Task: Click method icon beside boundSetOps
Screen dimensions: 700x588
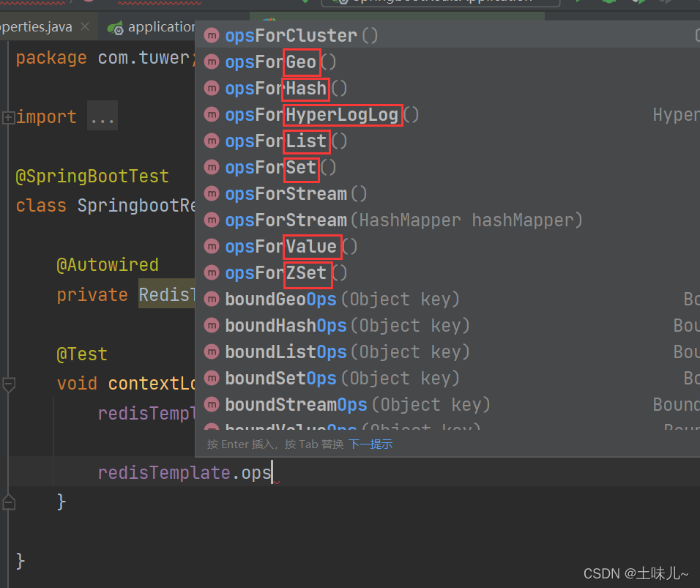Action: (x=212, y=377)
